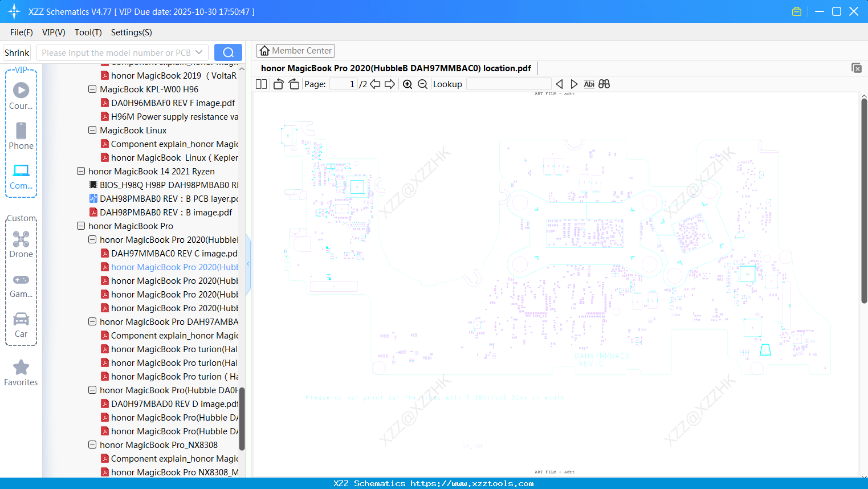Collapse the honor MagicBook Pro node
This screenshot has width=868, height=489.
(81, 226)
